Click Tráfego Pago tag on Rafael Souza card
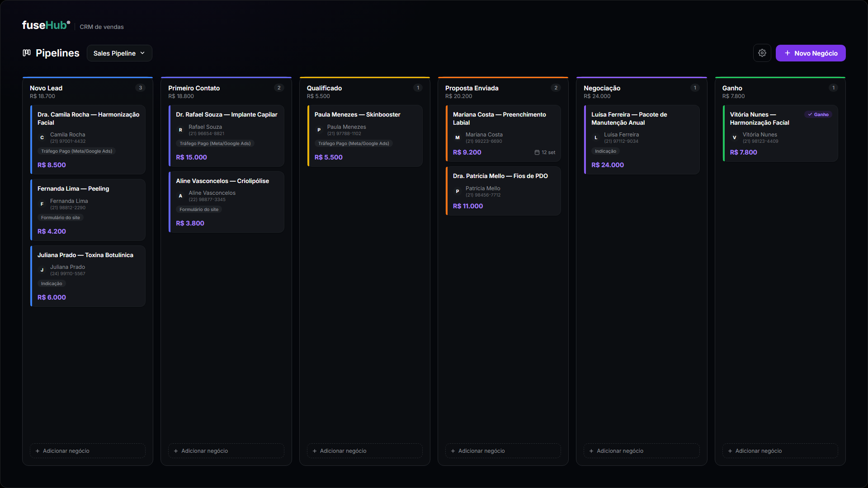Screen dimensions: 868x488 (x=215, y=143)
